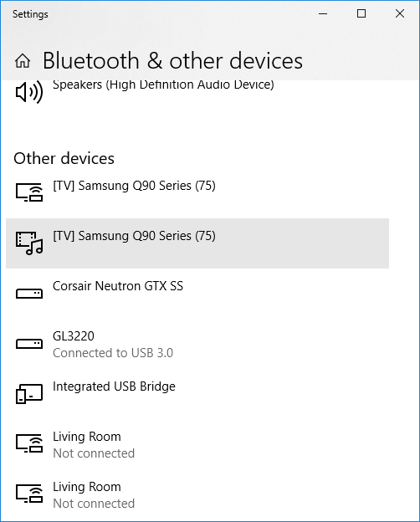Click the speaker icon for Speakers audio device
Image resolution: width=420 pixels, height=522 pixels.
pyautogui.click(x=29, y=92)
